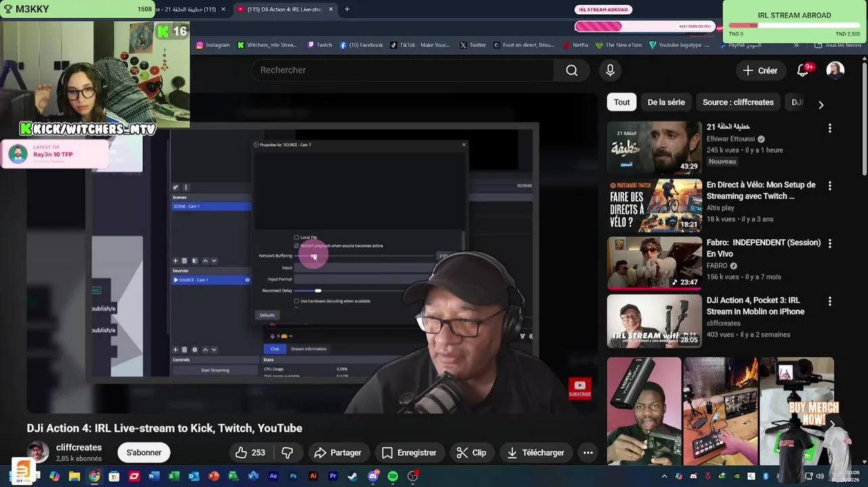Click the Rechercher search field

tap(403, 70)
